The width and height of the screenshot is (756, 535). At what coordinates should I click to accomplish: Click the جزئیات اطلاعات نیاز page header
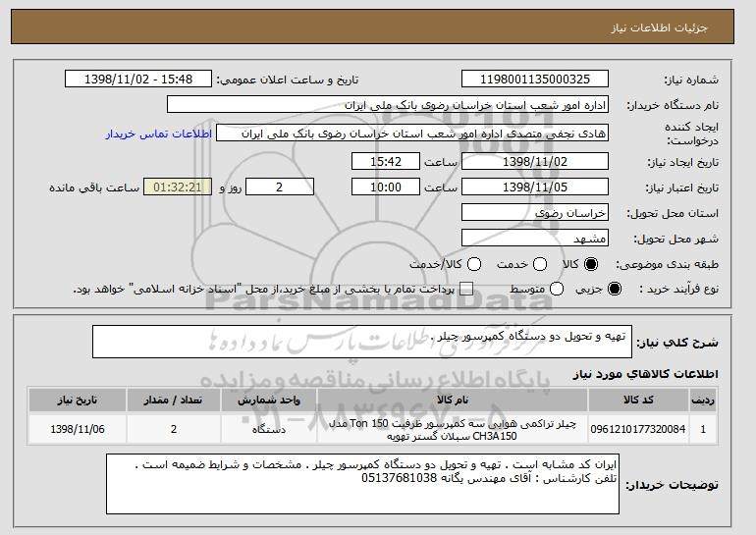click(x=659, y=27)
